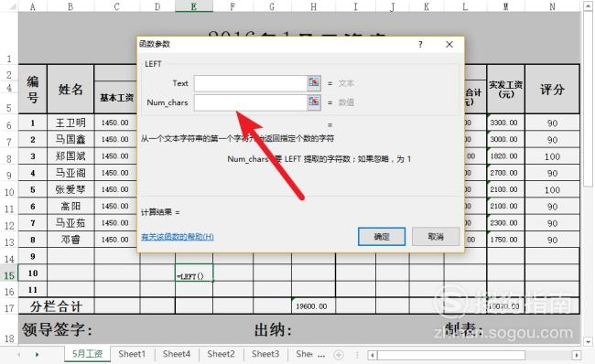Close the 函数参数 dialog
Image resolution: width=595 pixels, height=364 pixels.
click(449, 45)
